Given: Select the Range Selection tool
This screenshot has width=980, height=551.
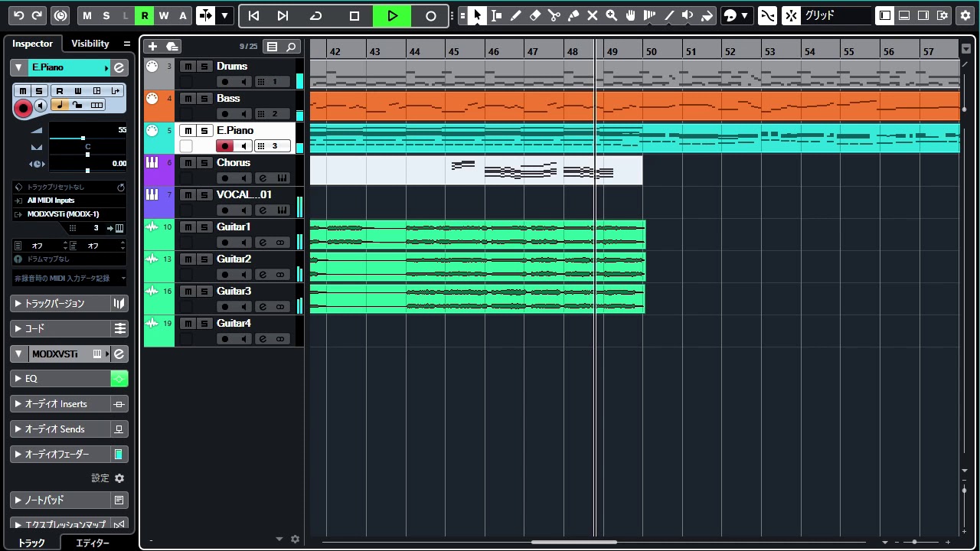Looking at the screenshot, I should click(496, 15).
